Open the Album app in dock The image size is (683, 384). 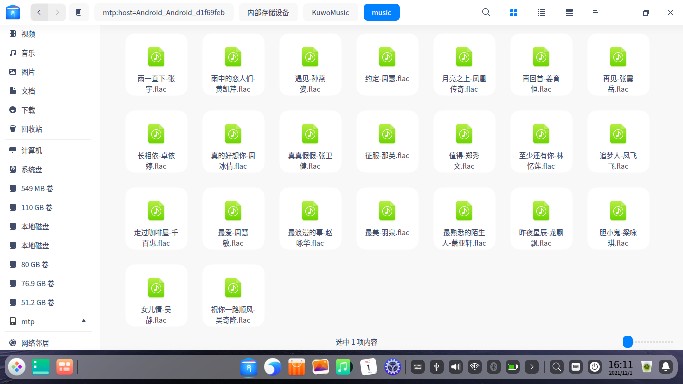tap(321, 367)
